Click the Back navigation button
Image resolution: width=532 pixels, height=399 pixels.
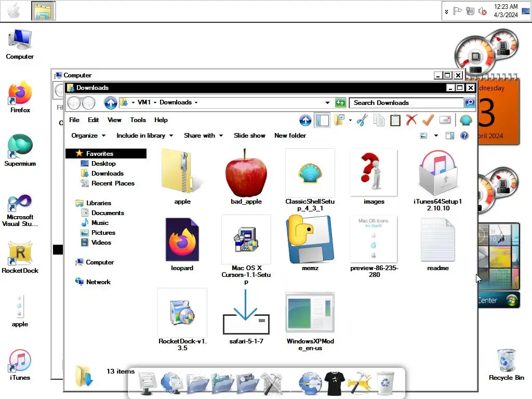point(74,103)
